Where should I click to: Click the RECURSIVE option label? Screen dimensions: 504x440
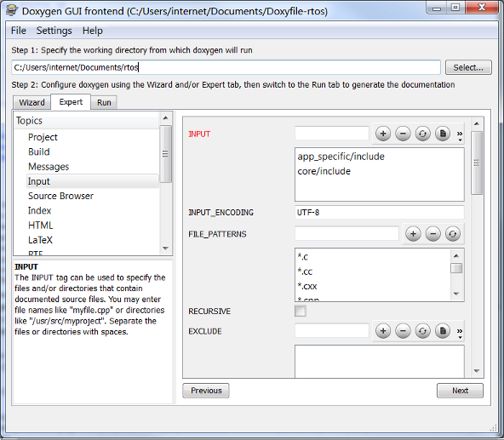pos(209,311)
